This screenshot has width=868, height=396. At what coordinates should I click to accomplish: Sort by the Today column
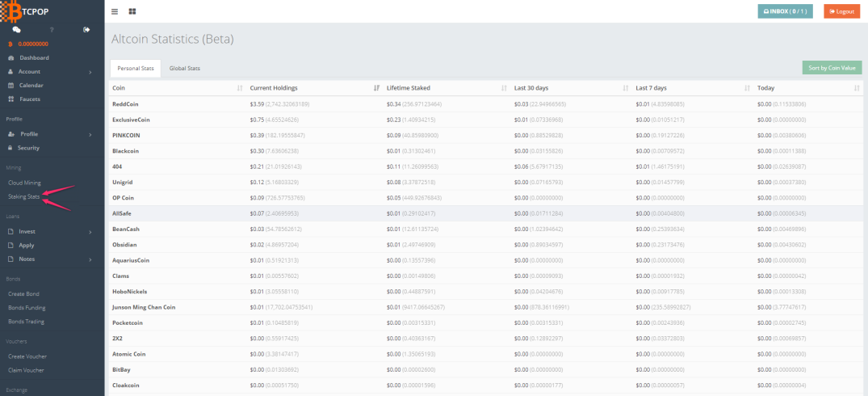[x=808, y=88]
